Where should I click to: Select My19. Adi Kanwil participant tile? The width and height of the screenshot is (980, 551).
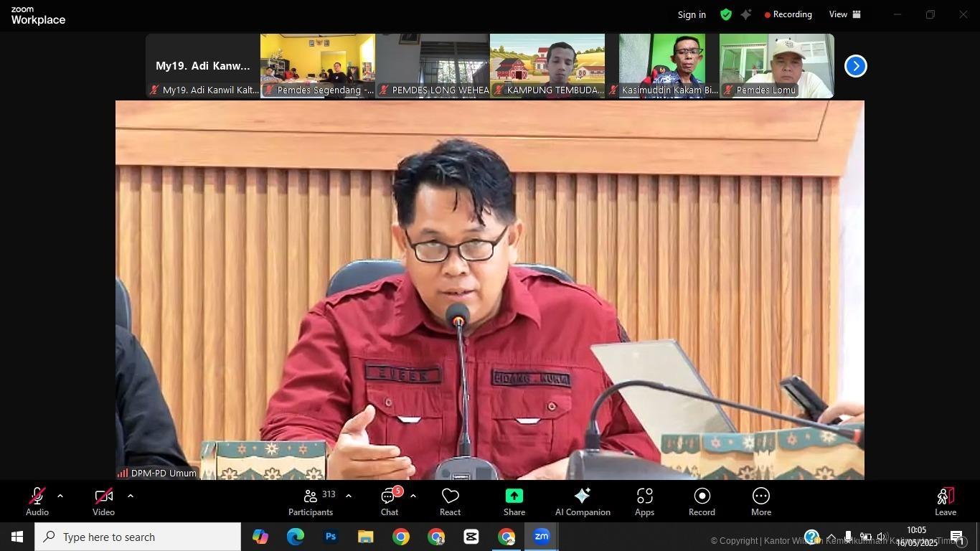click(203, 66)
